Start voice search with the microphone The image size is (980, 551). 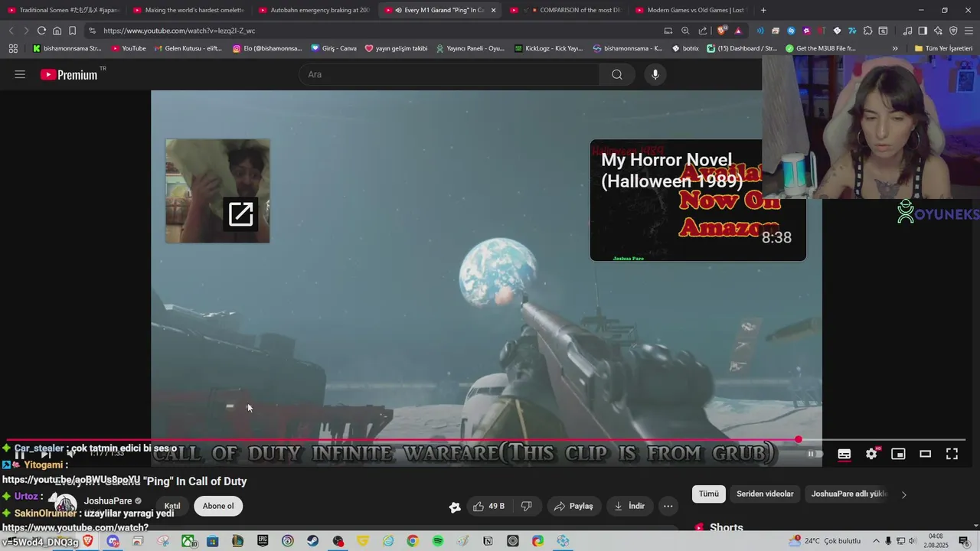coord(655,74)
